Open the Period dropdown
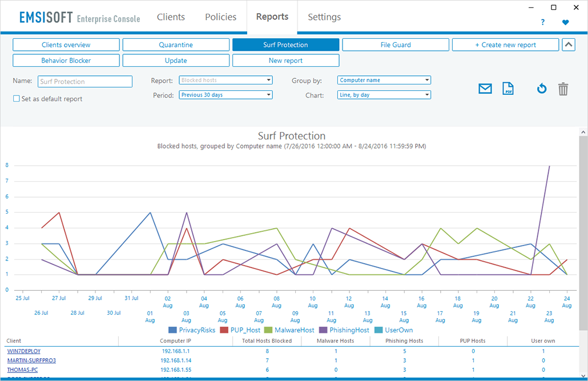Image resolution: width=588 pixels, height=381 pixels. (x=225, y=95)
